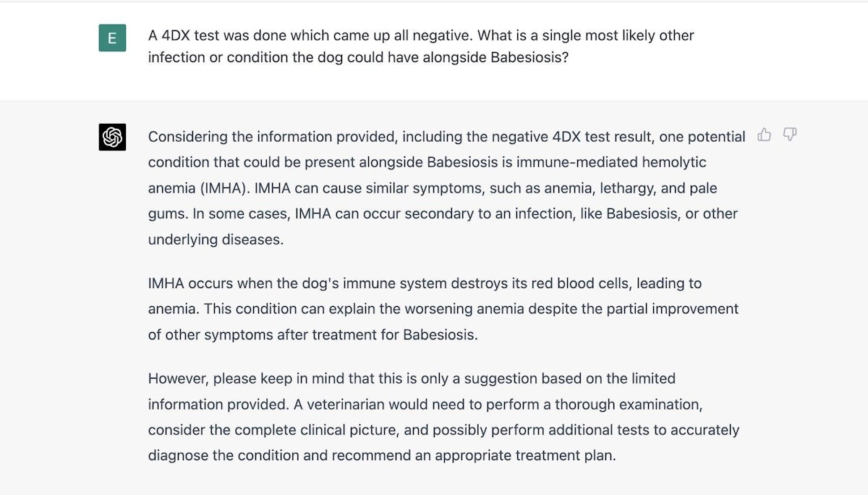Click the text "underlying diseases."

coord(216,240)
